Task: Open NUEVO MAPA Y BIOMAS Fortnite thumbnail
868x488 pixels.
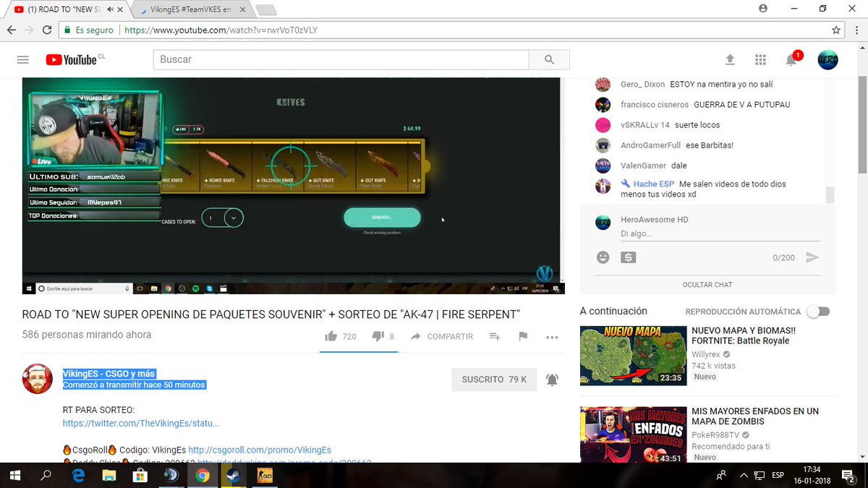Action: [x=633, y=356]
